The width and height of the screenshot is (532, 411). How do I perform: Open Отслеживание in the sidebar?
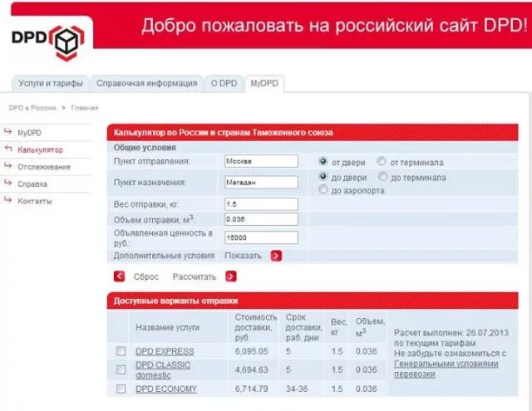(x=44, y=167)
